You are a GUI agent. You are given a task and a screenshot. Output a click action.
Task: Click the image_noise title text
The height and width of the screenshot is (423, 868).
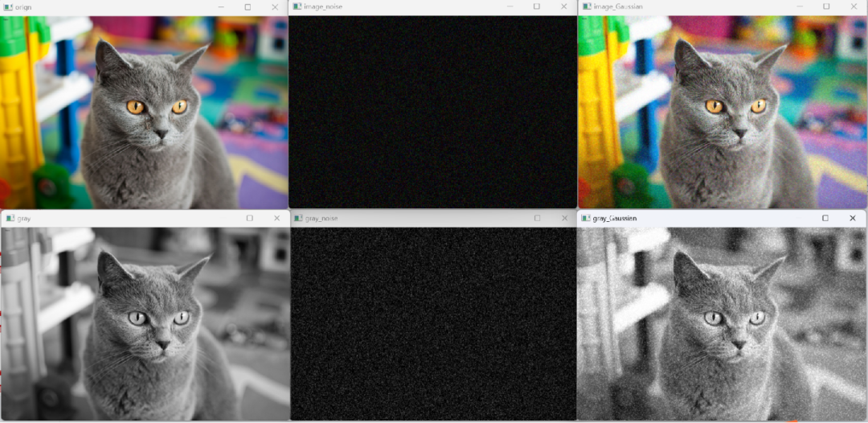click(x=323, y=6)
